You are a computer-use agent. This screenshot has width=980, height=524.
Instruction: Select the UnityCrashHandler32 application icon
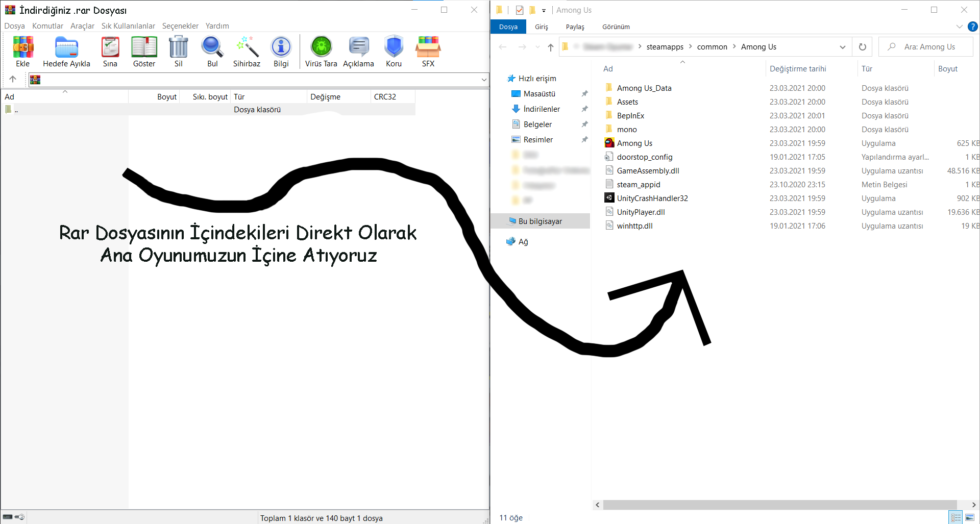tap(609, 198)
